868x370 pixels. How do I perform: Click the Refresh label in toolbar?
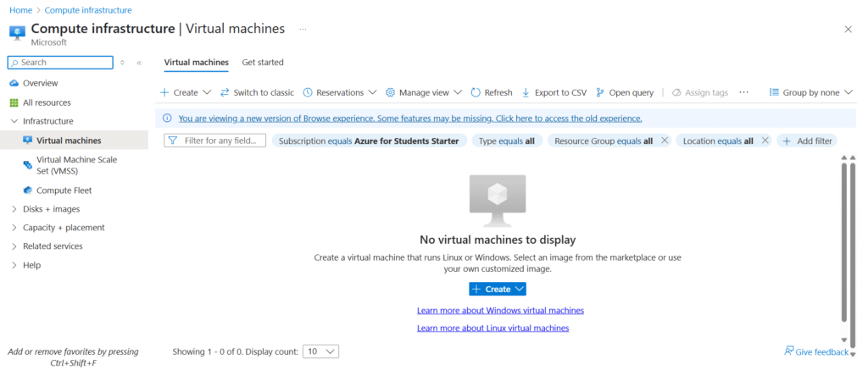[x=498, y=92]
